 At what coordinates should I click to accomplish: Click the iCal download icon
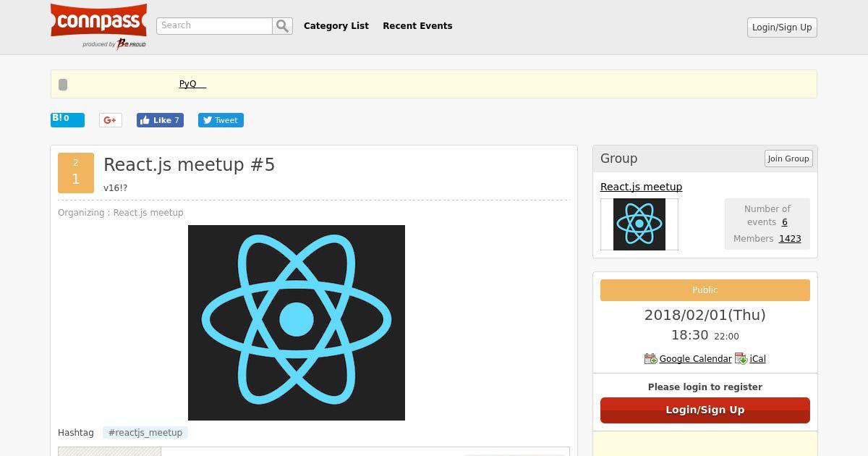pos(741,359)
